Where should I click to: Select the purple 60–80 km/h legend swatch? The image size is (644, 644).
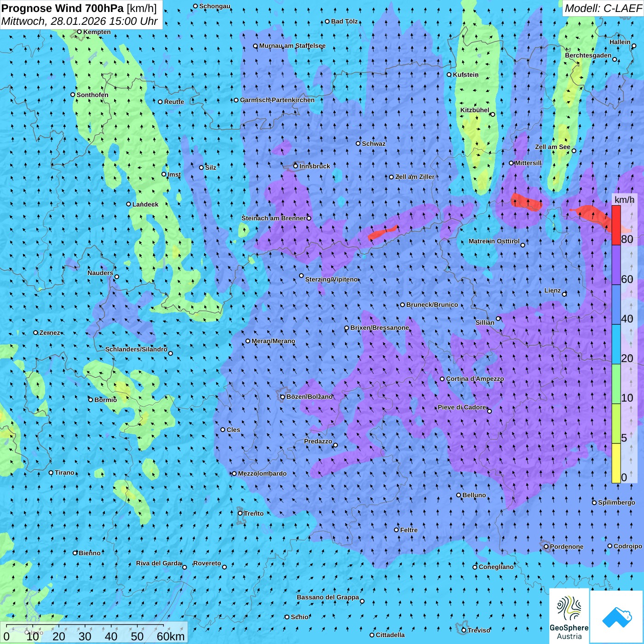616,265
